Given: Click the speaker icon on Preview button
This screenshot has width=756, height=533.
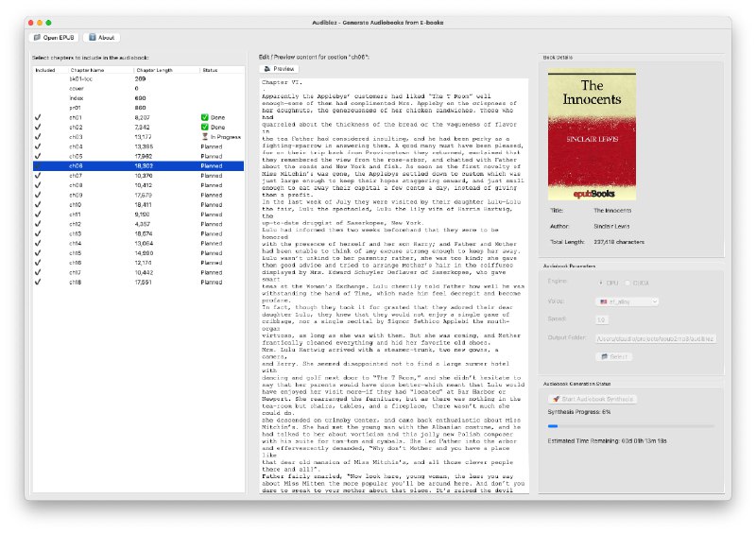Looking at the screenshot, I should [268, 69].
